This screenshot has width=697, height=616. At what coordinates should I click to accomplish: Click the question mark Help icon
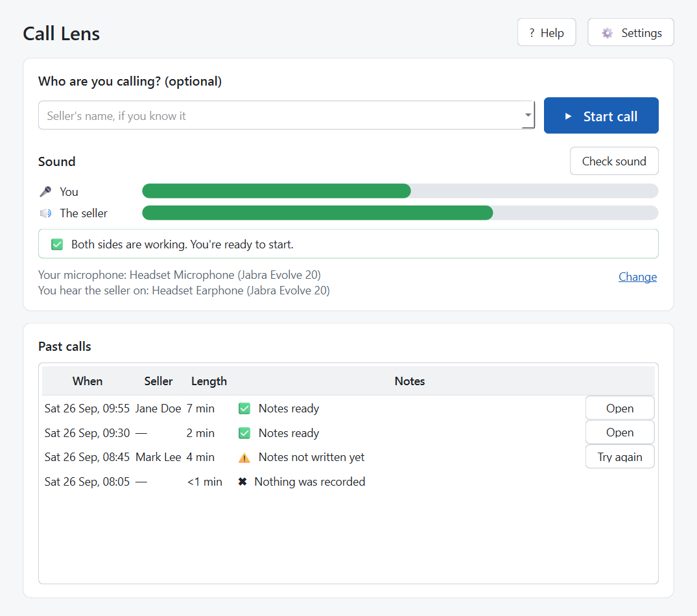tap(532, 33)
